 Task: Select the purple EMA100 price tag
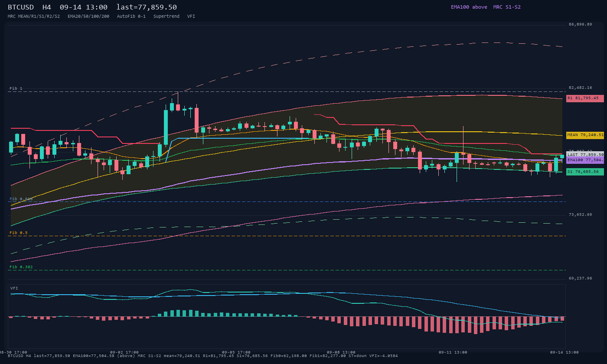(x=585, y=160)
